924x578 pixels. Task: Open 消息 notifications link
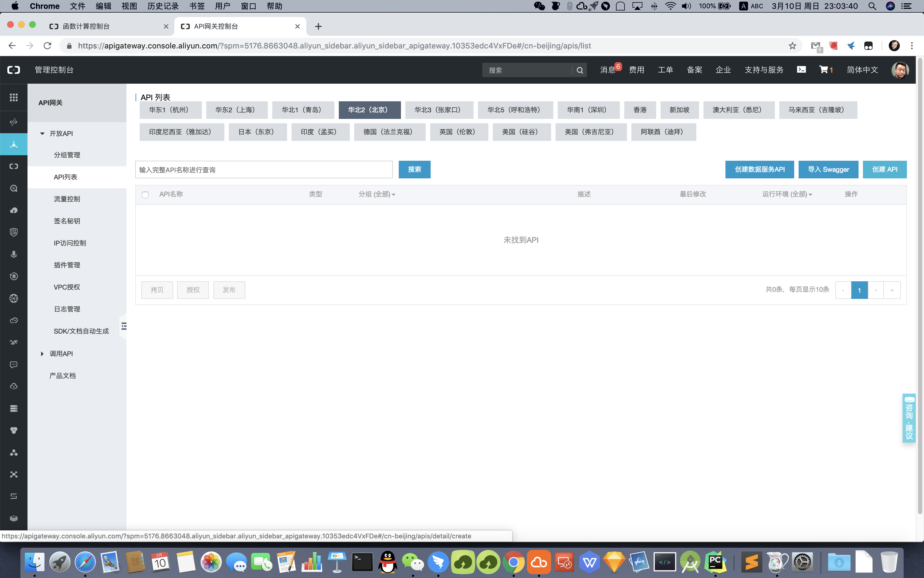607,70
